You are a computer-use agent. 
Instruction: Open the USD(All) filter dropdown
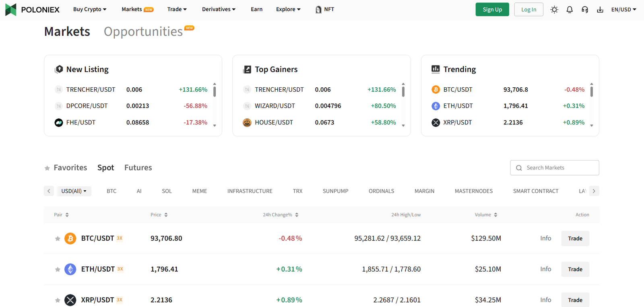coord(74,191)
